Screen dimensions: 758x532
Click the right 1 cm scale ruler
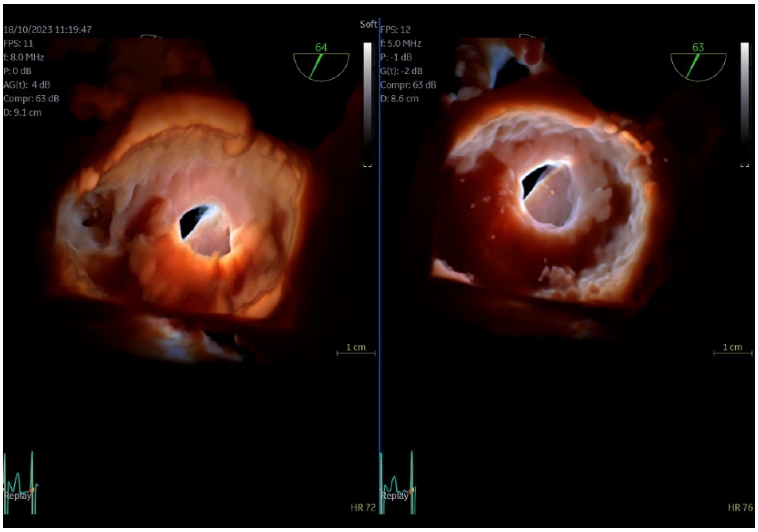point(732,353)
